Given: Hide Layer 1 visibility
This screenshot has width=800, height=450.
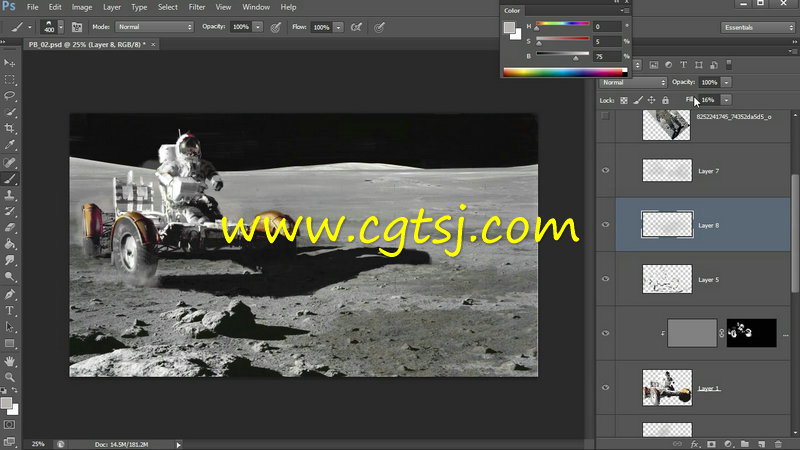Looking at the screenshot, I should point(606,387).
